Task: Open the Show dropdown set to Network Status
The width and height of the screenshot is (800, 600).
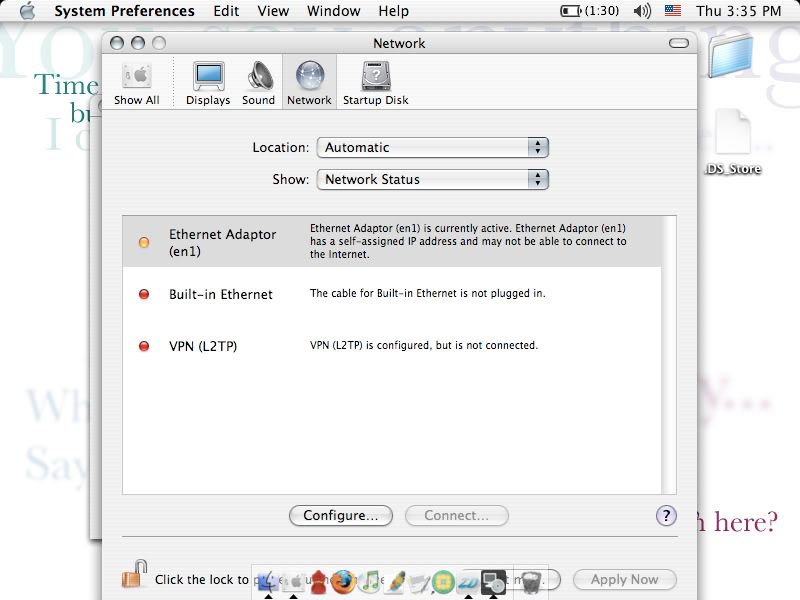Action: [x=433, y=180]
